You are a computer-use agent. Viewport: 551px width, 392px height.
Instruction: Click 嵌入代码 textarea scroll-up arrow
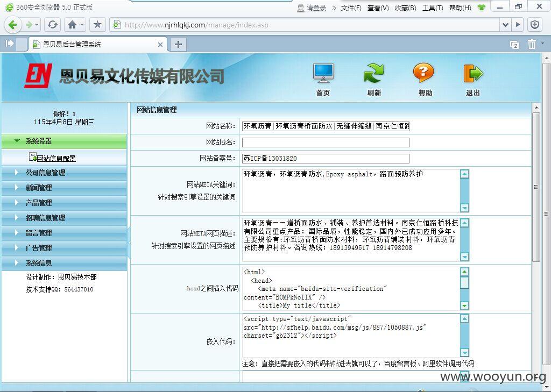coord(464,319)
